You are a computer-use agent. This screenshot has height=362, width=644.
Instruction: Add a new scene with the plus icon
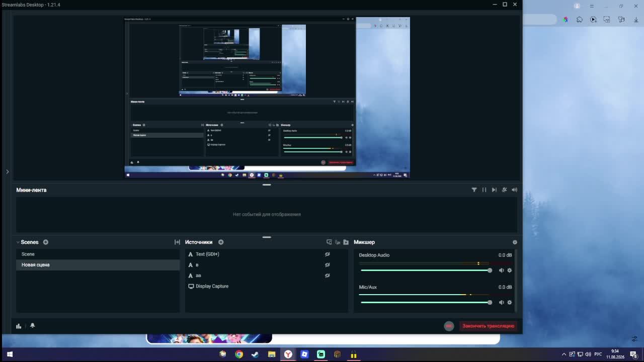click(x=45, y=242)
